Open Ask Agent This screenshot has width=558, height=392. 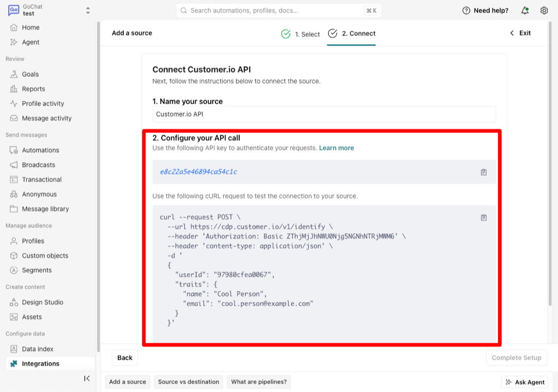(x=525, y=382)
